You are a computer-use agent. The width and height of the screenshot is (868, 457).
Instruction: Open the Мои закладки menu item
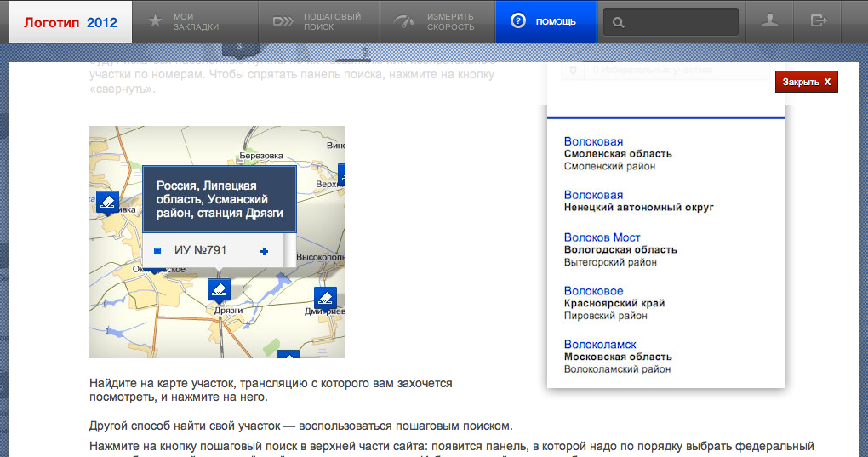click(x=195, y=21)
